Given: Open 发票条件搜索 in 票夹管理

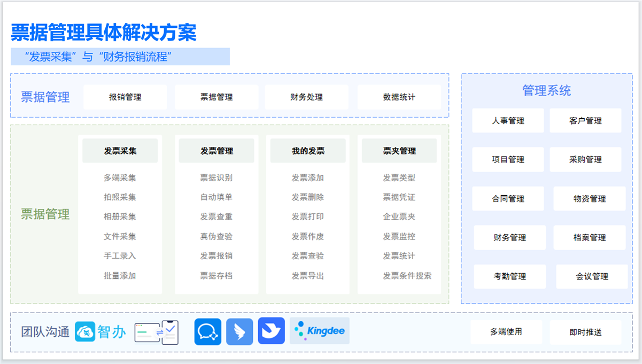Looking at the screenshot, I should tap(407, 276).
